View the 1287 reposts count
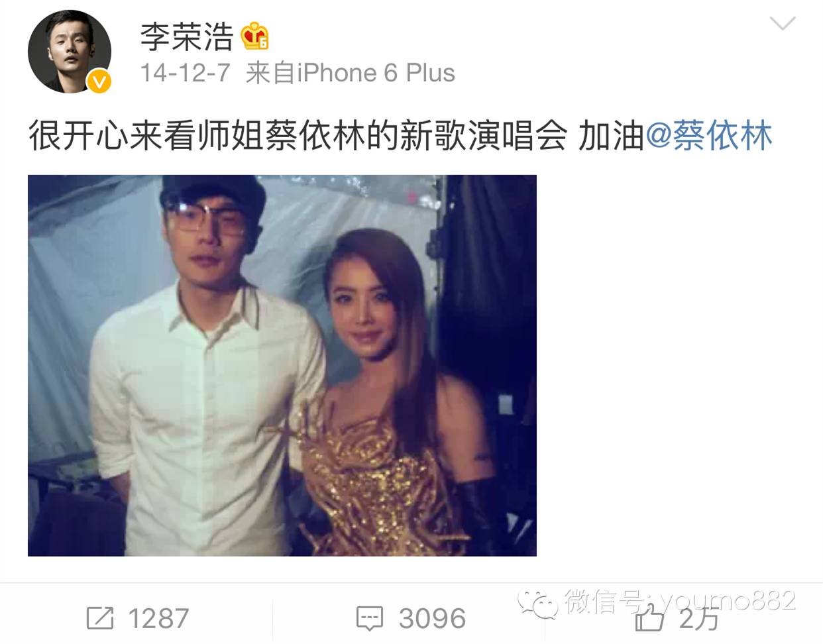This screenshot has width=823, height=644. [x=158, y=619]
